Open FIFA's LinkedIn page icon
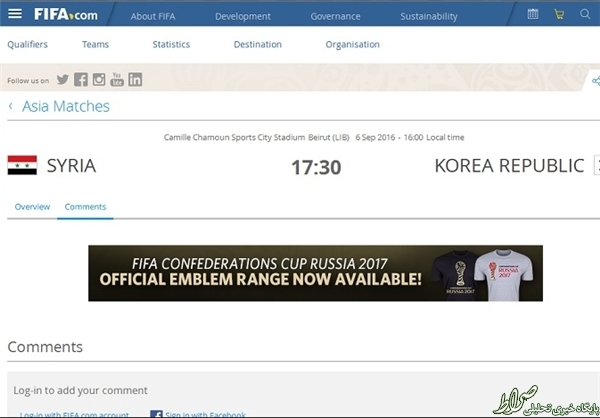Image resolution: width=600 pixels, height=418 pixels. 135,79
